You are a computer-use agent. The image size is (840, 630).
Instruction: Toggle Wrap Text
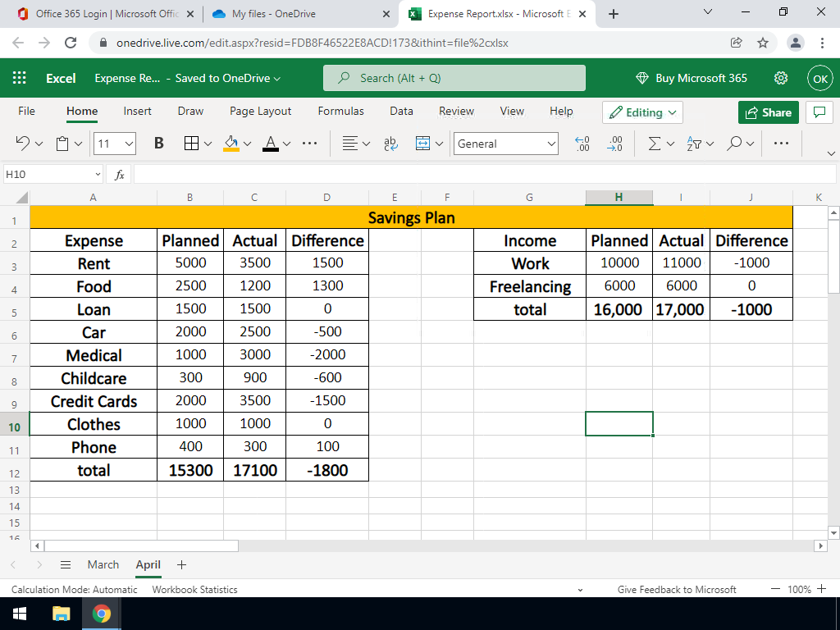tap(390, 144)
